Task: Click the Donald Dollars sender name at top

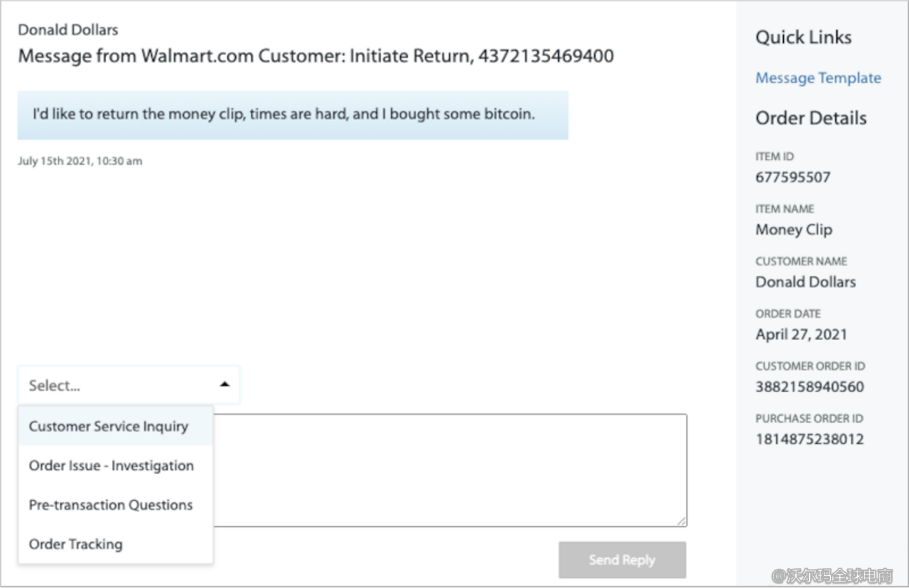Action: pos(68,29)
